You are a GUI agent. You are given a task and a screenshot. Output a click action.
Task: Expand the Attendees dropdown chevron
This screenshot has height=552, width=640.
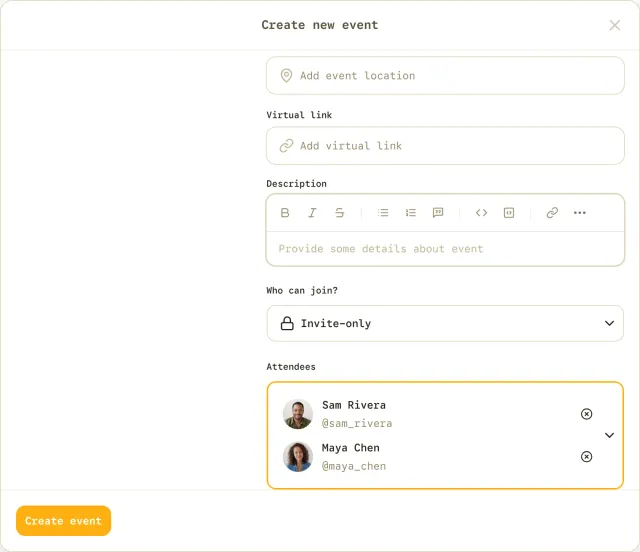609,435
